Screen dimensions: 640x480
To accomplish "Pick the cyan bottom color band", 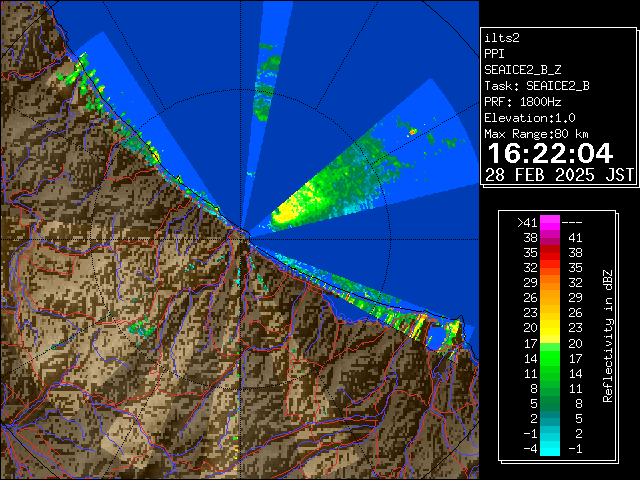I will (x=550, y=448).
